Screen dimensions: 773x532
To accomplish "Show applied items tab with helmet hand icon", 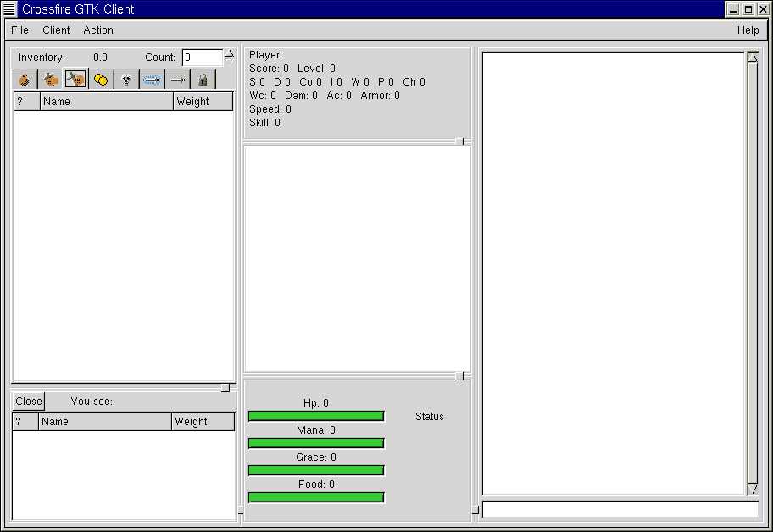I will tap(50, 80).
